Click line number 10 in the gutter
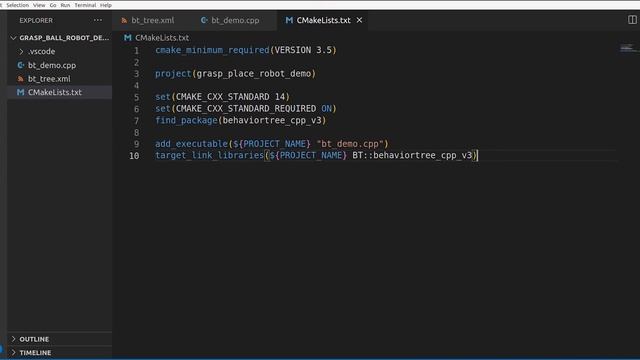The image size is (640, 360). (x=134, y=156)
